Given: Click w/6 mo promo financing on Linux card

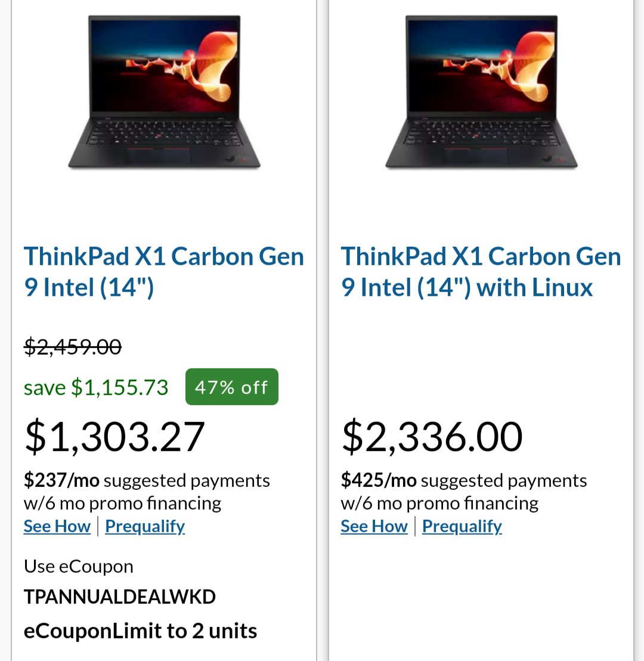Looking at the screenshot, I should (x=439, y=504).
